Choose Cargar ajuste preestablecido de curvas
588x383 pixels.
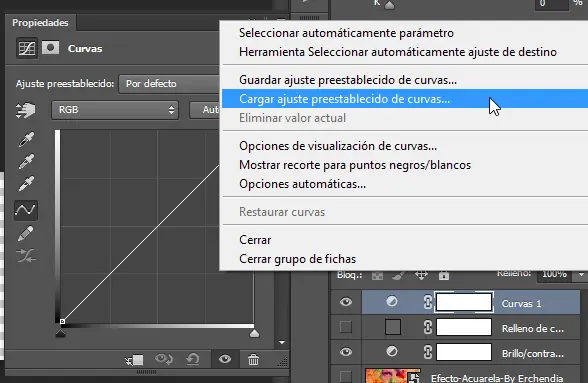click(x=405, y=99)
